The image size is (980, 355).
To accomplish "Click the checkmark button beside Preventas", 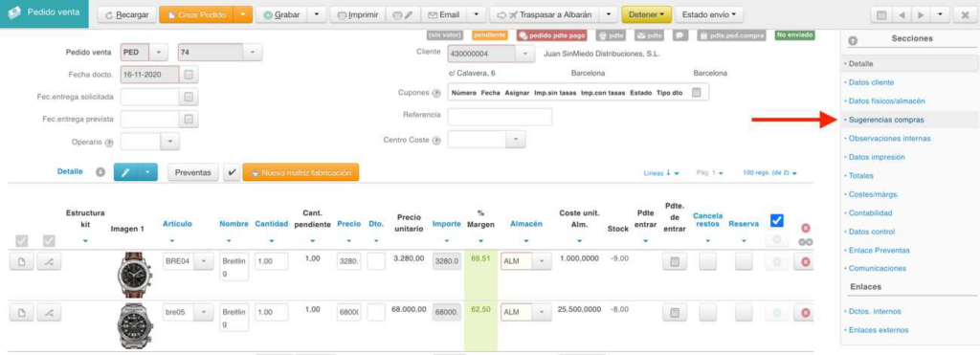I will [232, 172].
